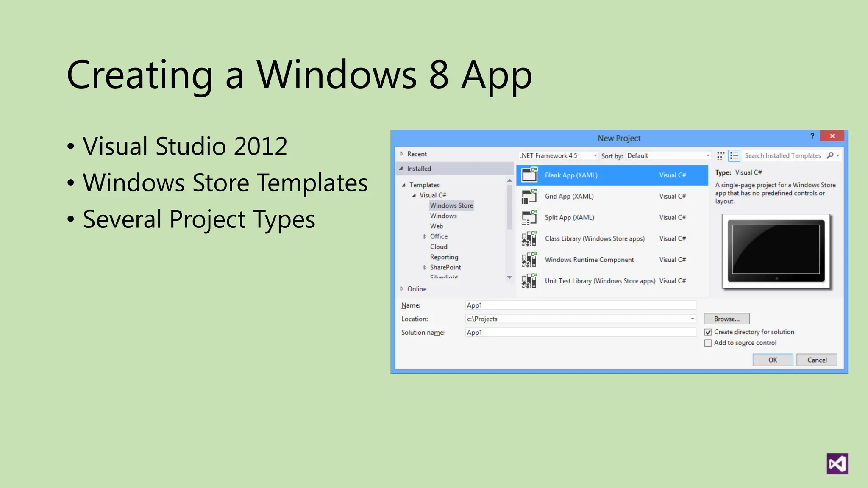The image size is (868, 488).
Task: Click the template tree scroll down arrow
Action: [x=509, y=277]
